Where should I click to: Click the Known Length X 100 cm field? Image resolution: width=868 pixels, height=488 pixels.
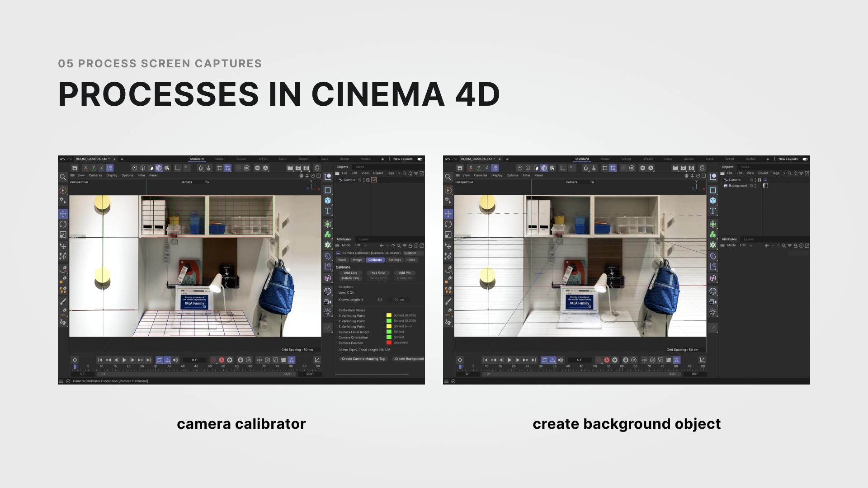(x=399, y=300)
